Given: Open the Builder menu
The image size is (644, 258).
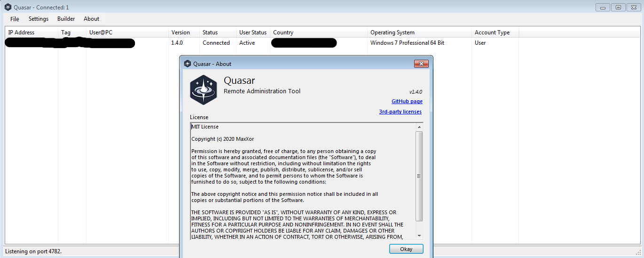Looking at the screenshot, I should (x=66, y=19).
